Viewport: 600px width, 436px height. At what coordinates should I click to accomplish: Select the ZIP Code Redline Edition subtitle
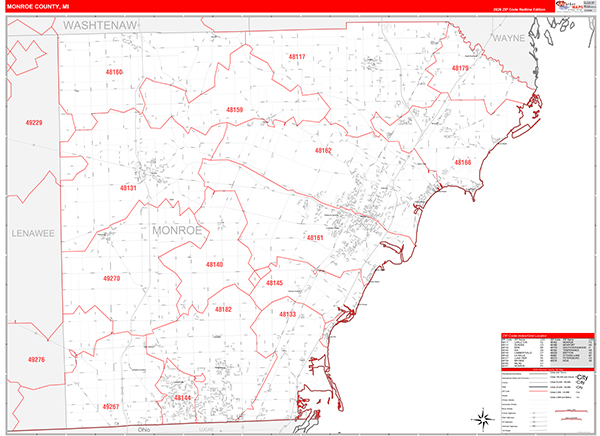(x=519, y=9)
